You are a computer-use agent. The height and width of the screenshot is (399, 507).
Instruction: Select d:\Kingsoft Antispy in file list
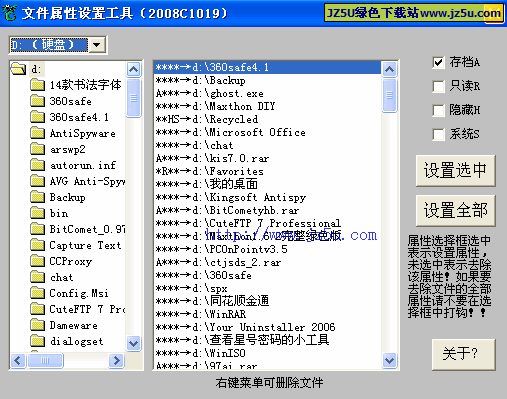tap(267, 197)
